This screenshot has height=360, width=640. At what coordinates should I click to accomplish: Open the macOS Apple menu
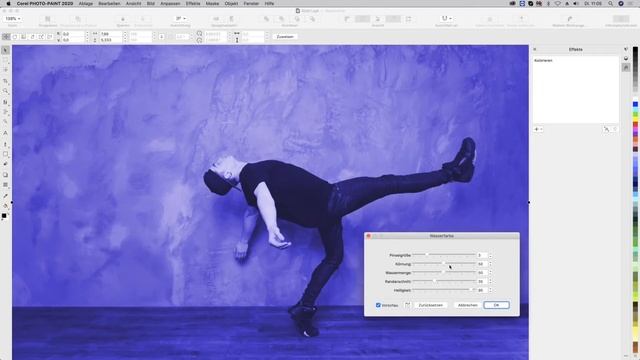pyautogui.click(x=8, y=3)
